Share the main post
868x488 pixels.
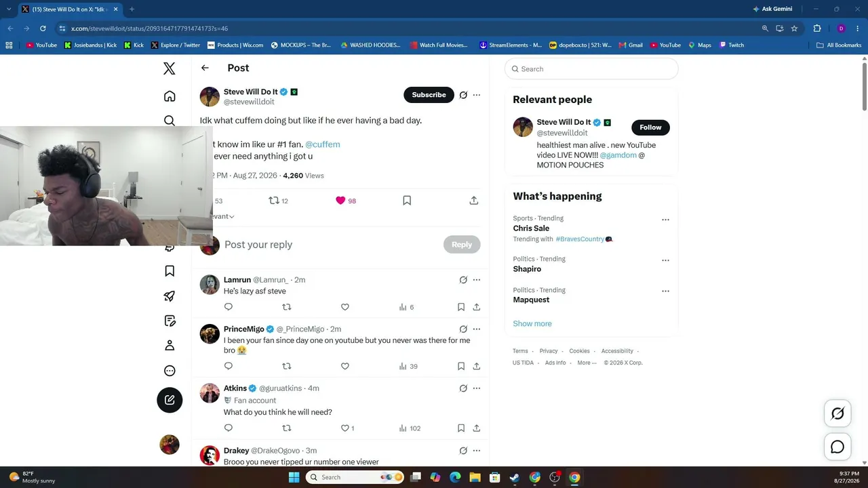point(474,201)
